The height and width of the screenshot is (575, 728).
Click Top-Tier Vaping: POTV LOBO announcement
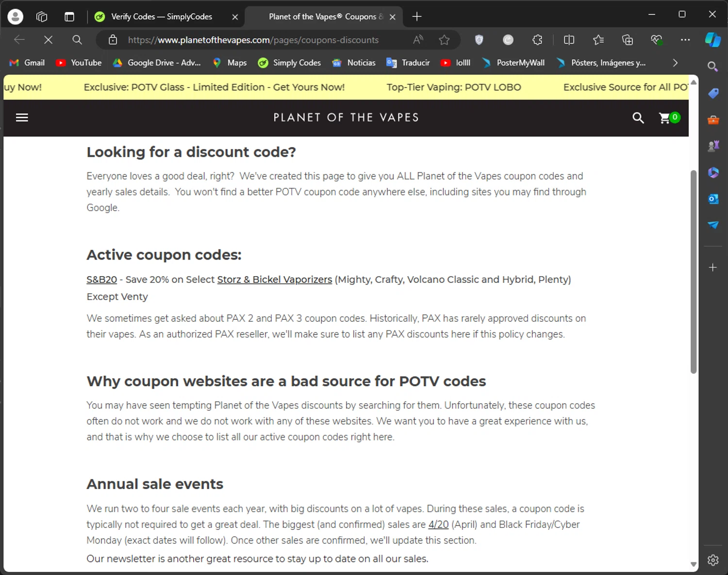coord(454,87)
